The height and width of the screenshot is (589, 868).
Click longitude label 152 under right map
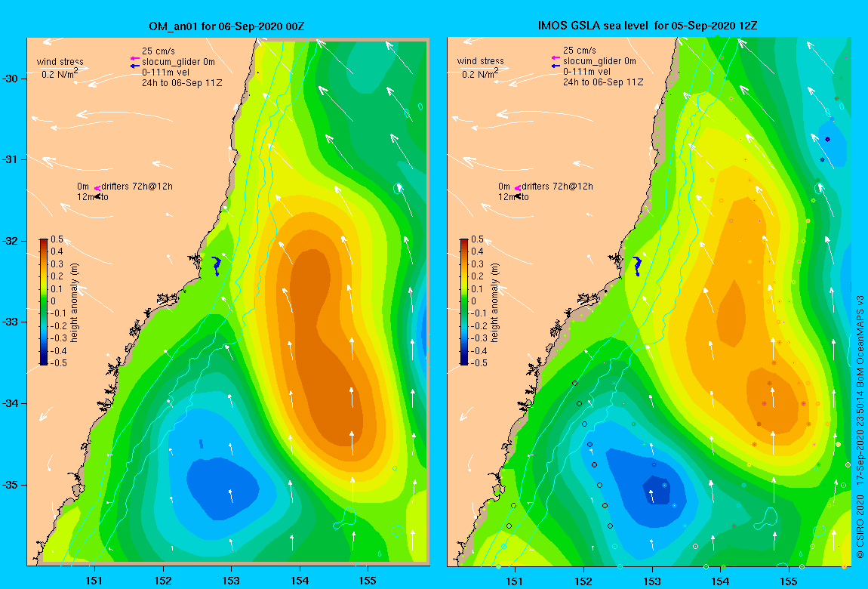point(583,581)
